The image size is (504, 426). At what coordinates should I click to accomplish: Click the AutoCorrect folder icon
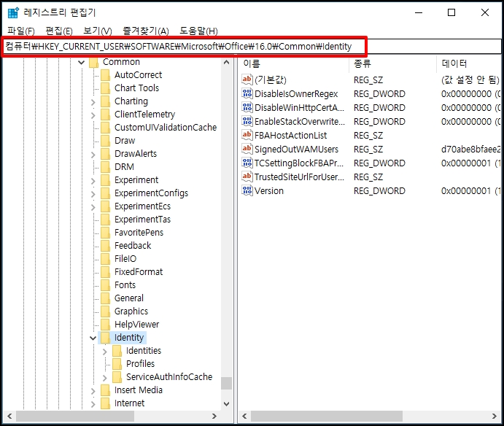pyautogui.click(x=105, y=75)
